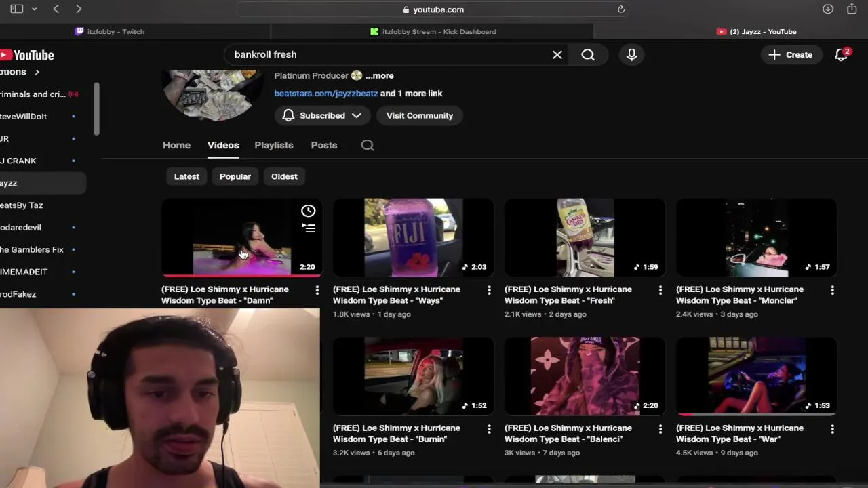Open Safari downloads icon
This screenshot has width=868, height=488.
click(x=828, y=9)
